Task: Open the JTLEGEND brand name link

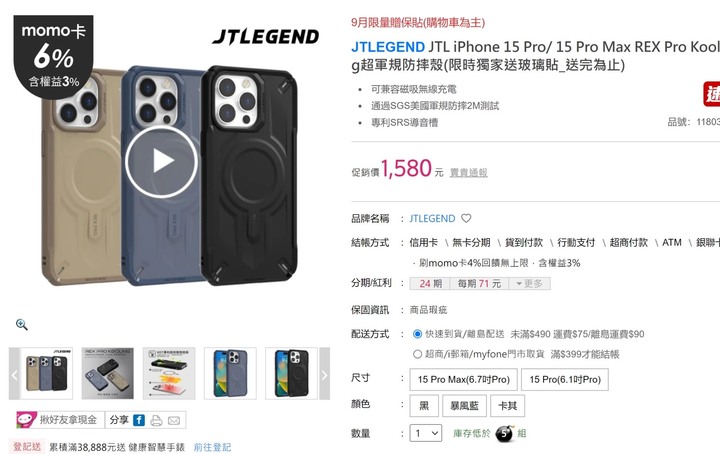Action: click(432, 219)
